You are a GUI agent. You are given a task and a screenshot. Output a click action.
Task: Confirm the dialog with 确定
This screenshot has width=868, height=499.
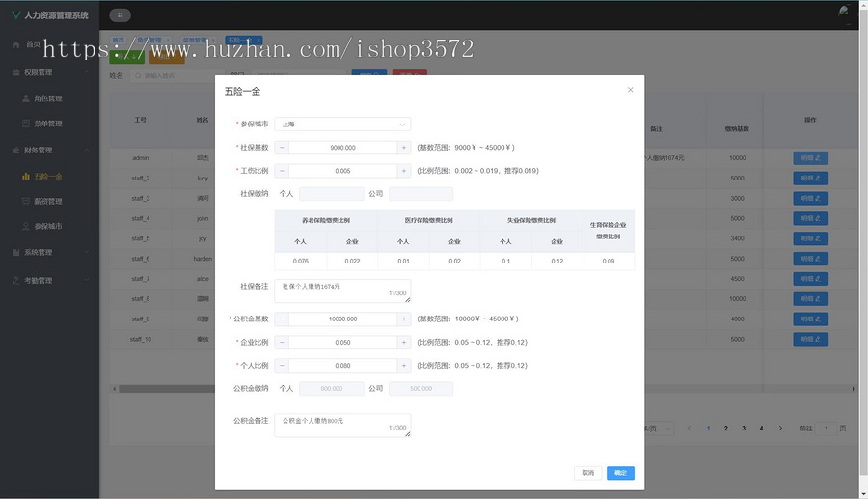click(620, 473)
